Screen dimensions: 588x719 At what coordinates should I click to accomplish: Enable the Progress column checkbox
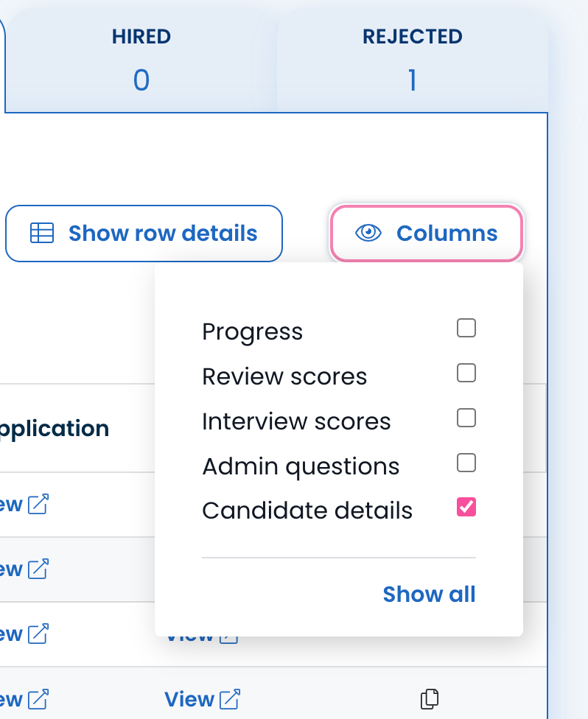[466, 328]
